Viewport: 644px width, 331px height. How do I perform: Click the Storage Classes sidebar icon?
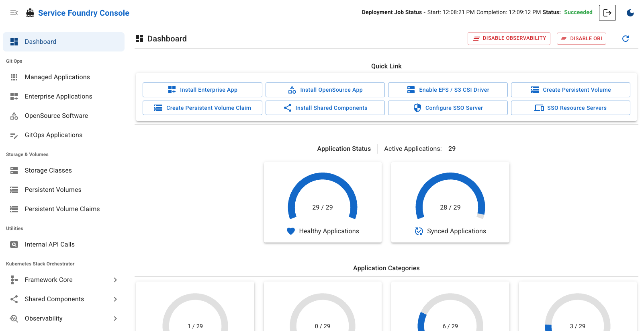tap(14, 171)
